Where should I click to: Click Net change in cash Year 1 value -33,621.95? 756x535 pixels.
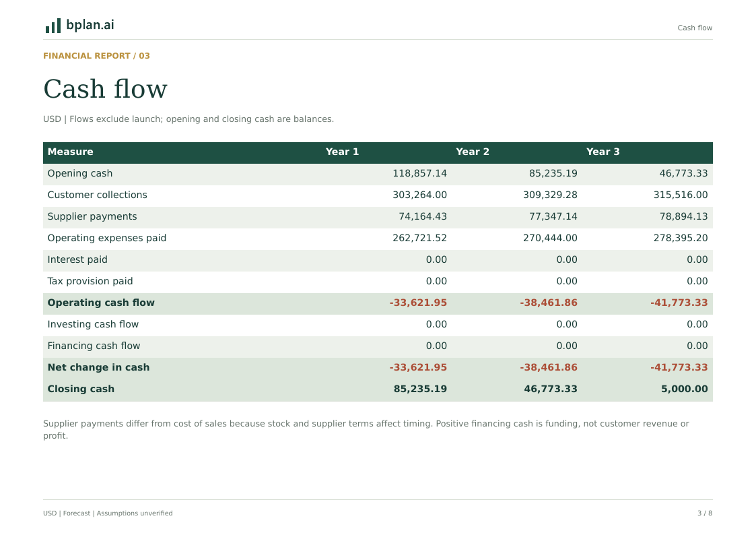click(418, 368)
